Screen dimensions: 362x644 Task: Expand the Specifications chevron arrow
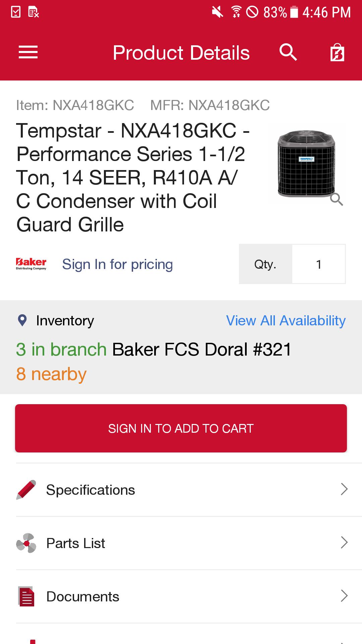click(344, 489)
